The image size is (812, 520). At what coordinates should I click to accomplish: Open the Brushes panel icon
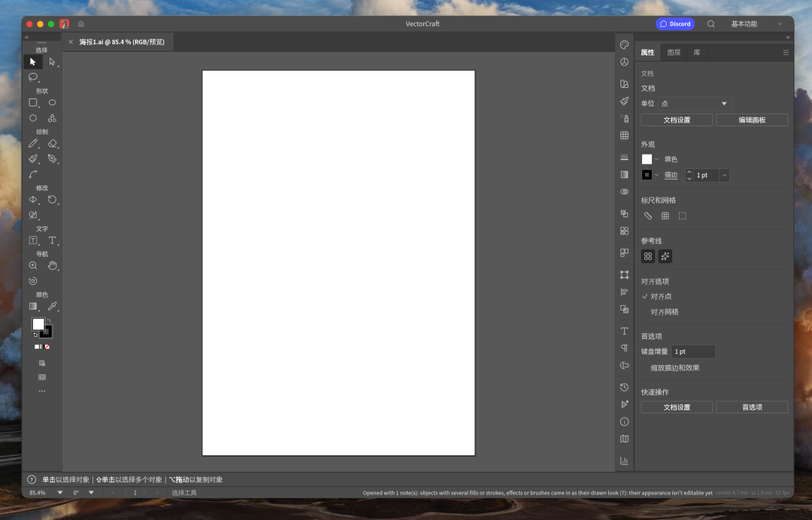coord(625,101)
